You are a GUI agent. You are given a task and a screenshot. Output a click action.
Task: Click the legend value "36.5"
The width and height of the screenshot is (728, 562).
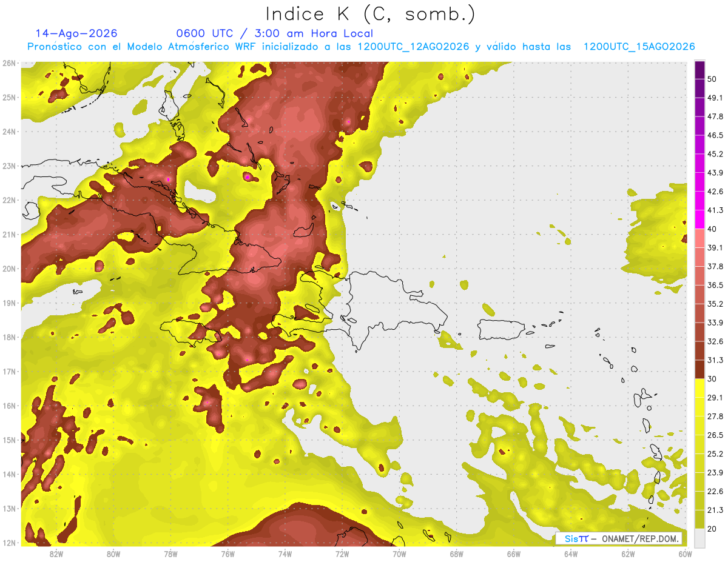tap(715, 285)
